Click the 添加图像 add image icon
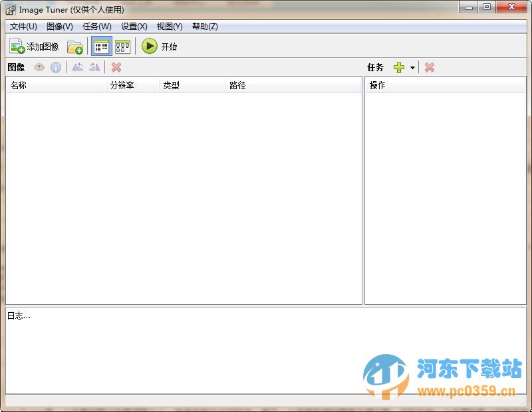 coord(17,46)
